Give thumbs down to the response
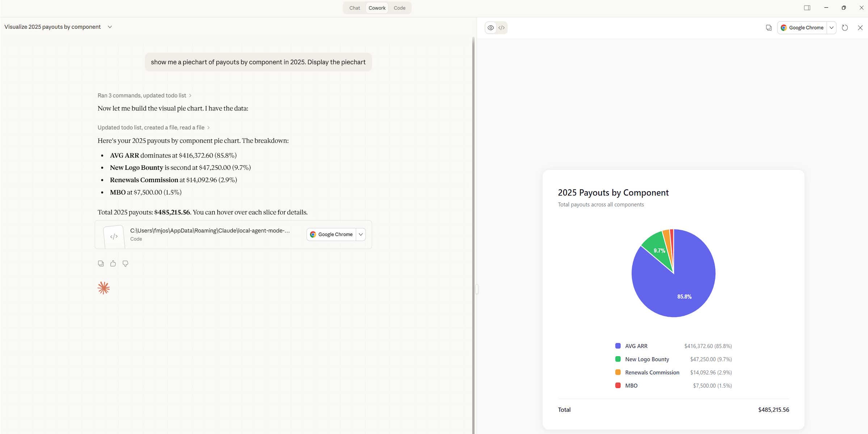This screenshot has height=434, width=868. click(x=125, y=264)
